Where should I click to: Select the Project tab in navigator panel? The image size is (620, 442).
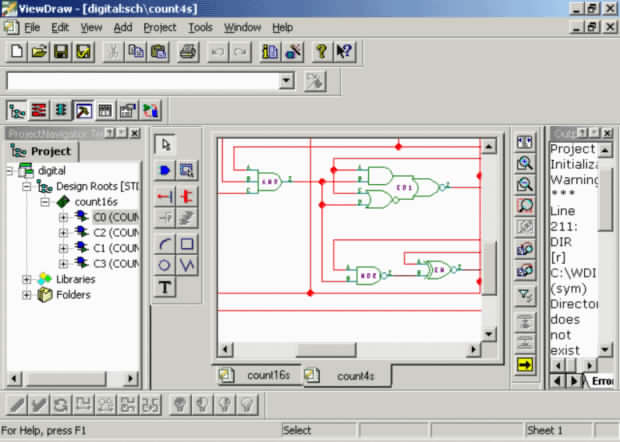click(x=42, y=151)
